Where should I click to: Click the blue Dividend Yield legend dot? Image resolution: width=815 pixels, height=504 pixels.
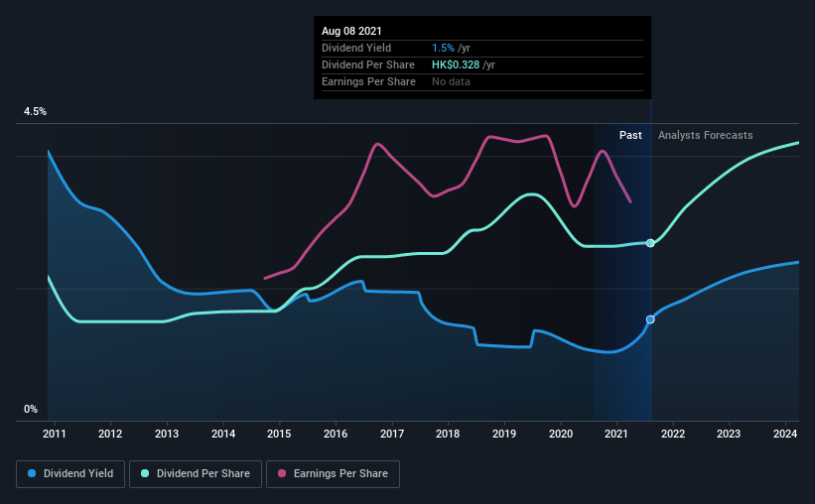(x=32, y=473)
